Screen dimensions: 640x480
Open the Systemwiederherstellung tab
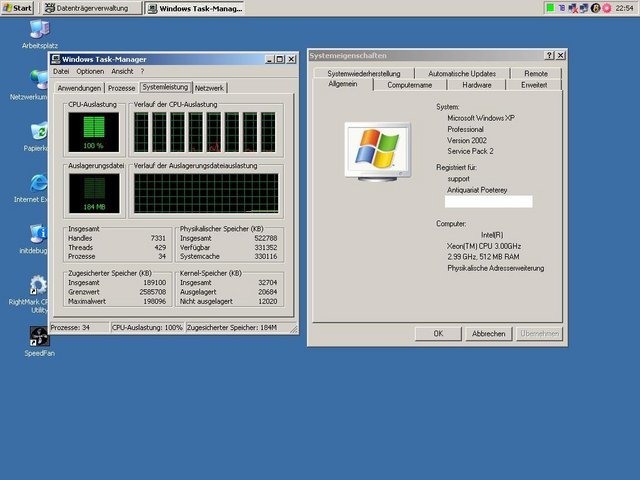364,73
